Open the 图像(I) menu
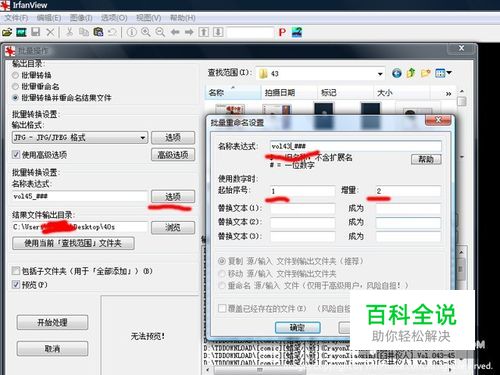This screenshot has width=500, height=375. [x=81, y=18]
